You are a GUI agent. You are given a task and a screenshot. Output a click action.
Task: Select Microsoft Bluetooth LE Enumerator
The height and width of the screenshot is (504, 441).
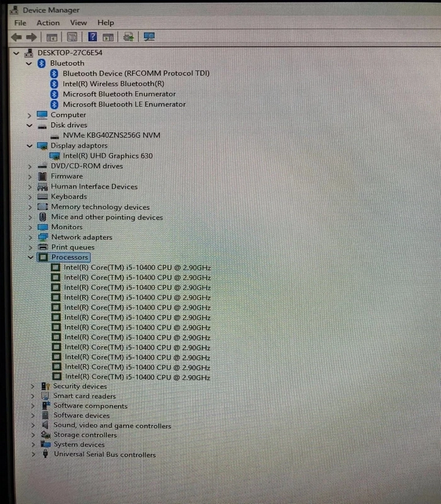[x=124, y=105]
